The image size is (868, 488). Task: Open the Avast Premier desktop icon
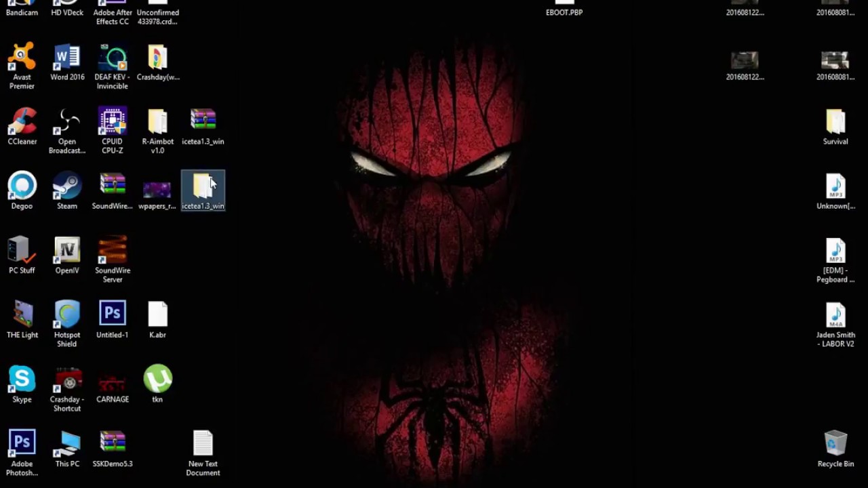point(22,66)
